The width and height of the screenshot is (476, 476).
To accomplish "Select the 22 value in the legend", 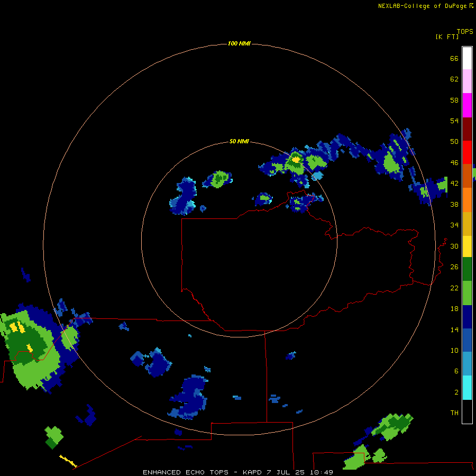I will click(x=454, y=288).
